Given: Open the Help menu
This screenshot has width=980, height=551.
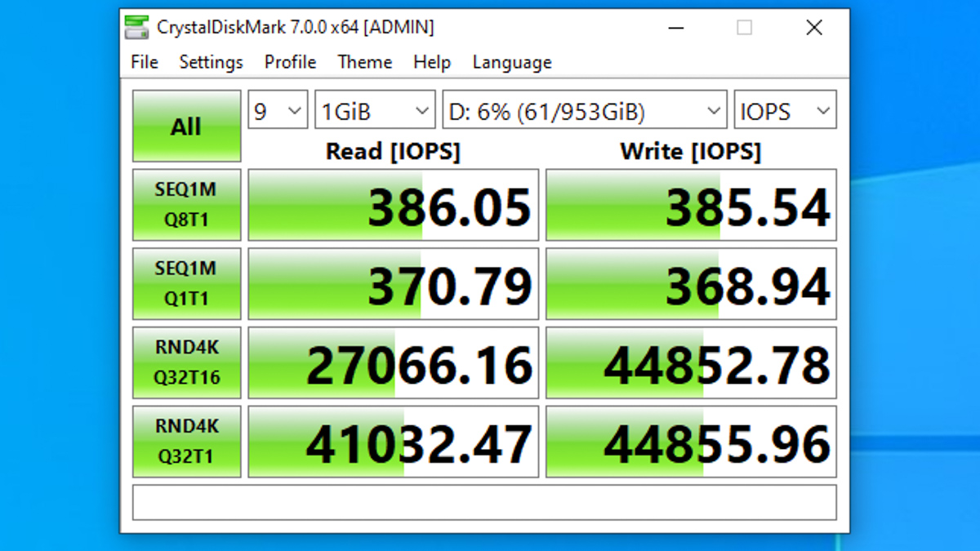Looking at the screenshot, I should coord(432,62).
